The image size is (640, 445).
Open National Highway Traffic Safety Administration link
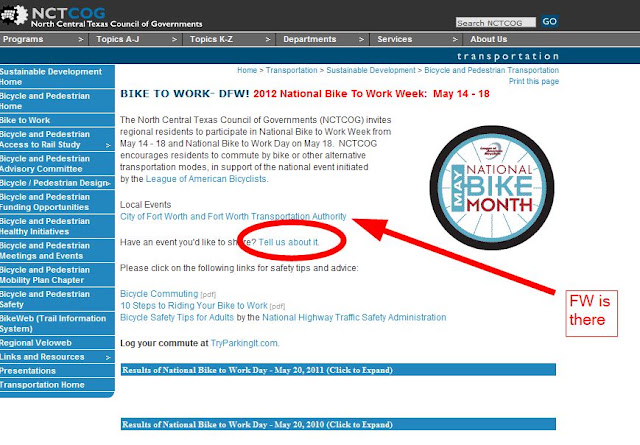(x=354, y=317)
